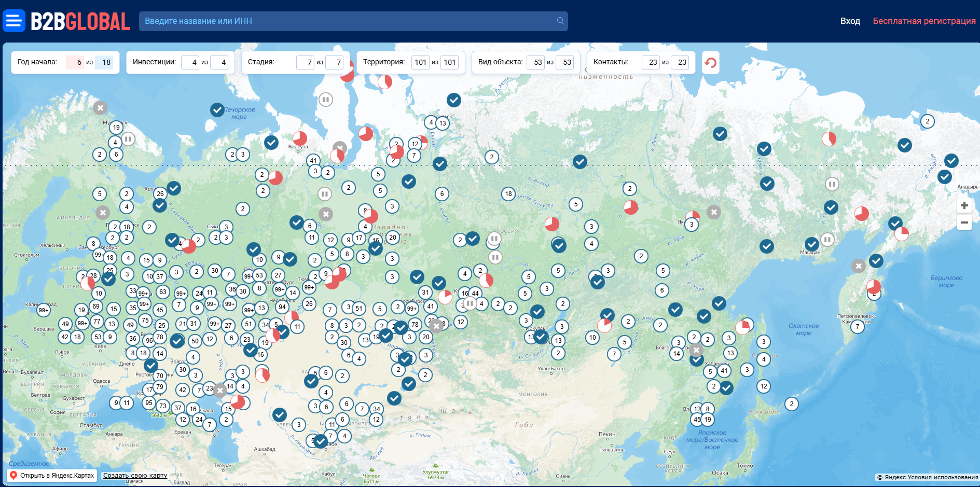Open Бесплатная регистрация
Screen dimensions: 980x487
point(924,21)
